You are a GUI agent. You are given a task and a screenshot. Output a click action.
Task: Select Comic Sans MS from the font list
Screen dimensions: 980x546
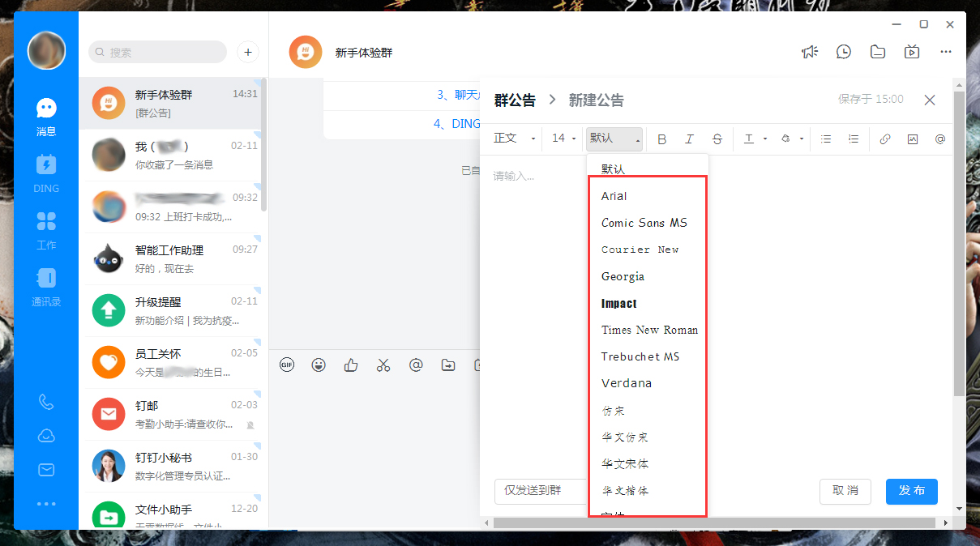[644, 222]
